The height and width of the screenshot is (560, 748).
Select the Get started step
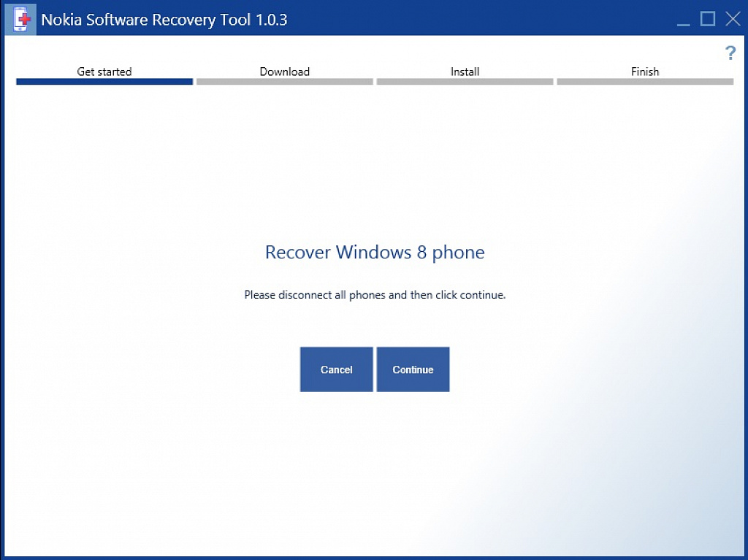[x=104, y=72]
